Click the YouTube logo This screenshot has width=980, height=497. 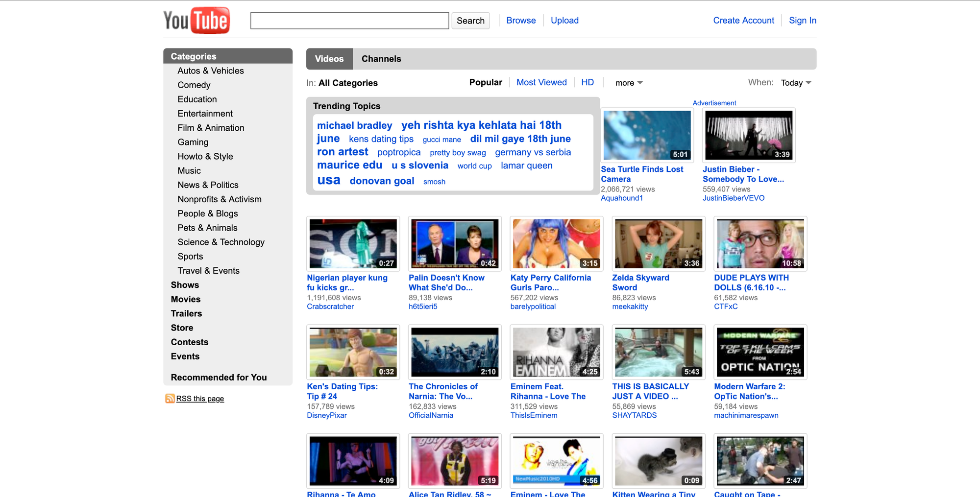196,21
